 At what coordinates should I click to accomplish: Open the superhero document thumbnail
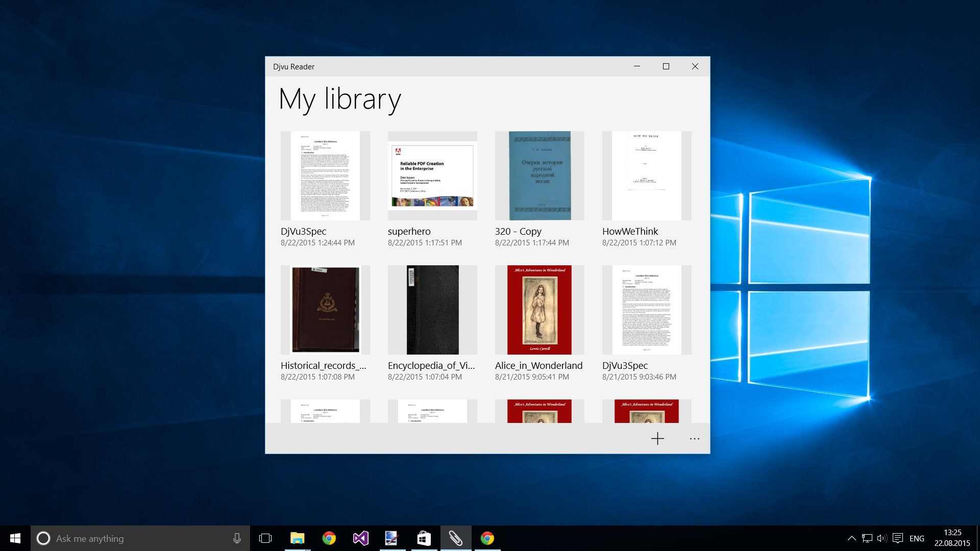click(432, 176)
